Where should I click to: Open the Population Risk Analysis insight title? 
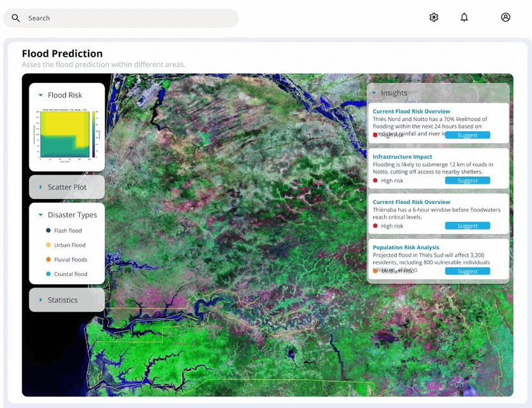click(x=406, y=247)
